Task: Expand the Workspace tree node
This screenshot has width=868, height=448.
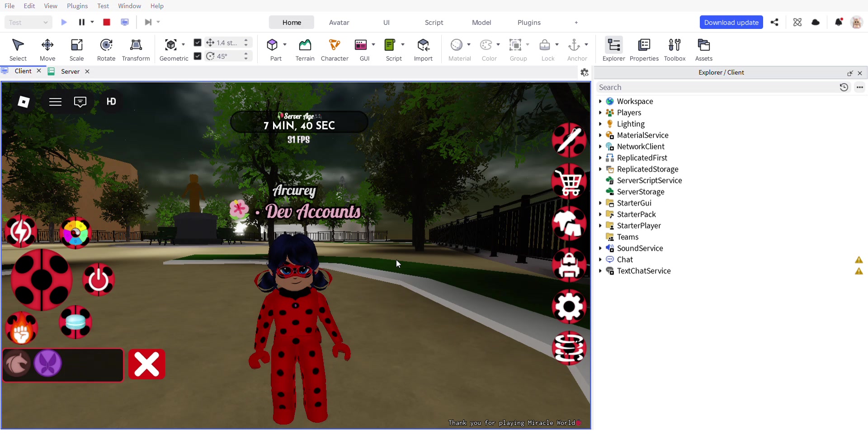Action: [x=600, y=102]
